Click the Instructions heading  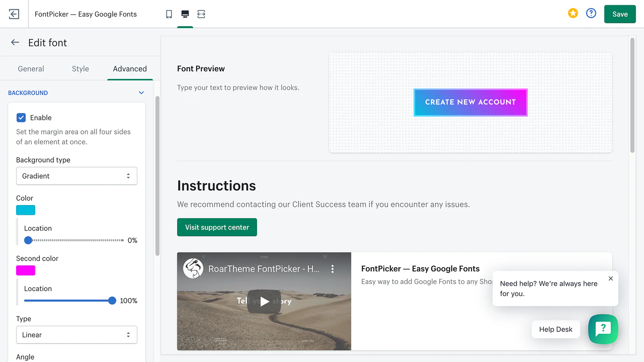pos(217,186)
